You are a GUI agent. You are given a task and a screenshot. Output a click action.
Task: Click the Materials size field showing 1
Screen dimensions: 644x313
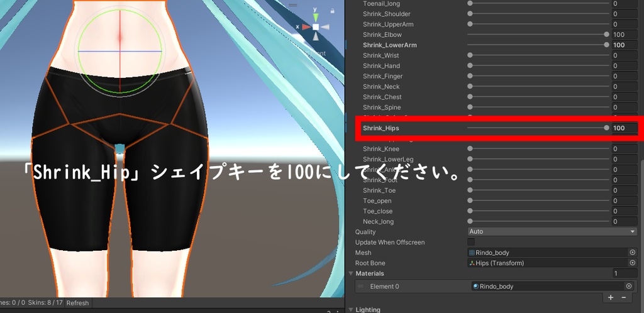(625, 273)
